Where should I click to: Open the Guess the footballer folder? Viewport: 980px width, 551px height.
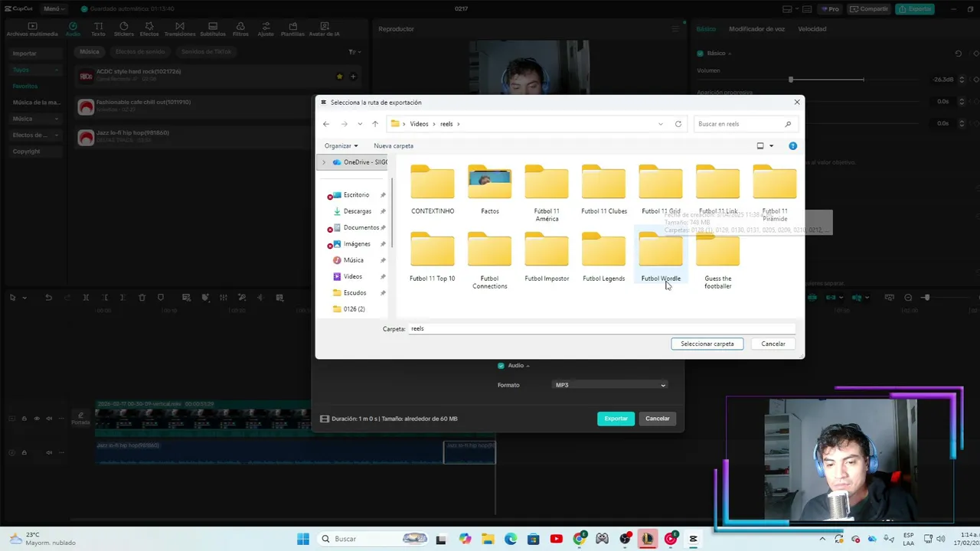pyautogui.click(x=718, y=260)
